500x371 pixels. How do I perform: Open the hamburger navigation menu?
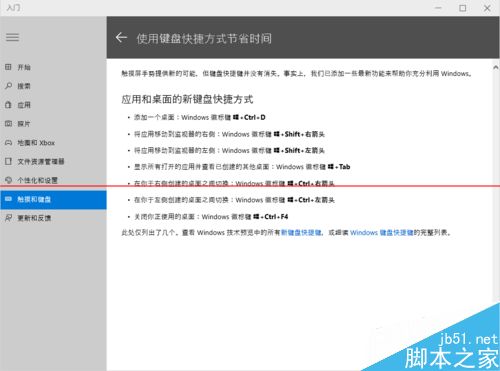pos(12,37)
